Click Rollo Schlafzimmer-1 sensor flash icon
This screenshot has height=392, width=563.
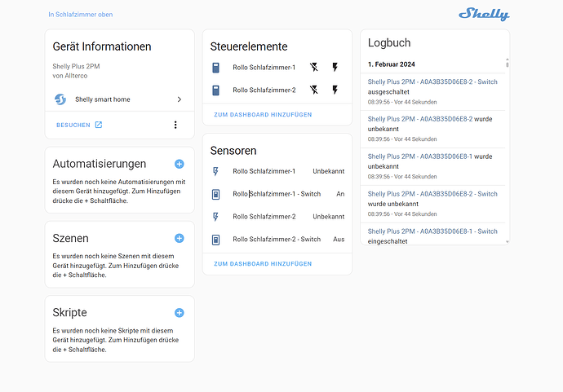(x=215, y=171)
